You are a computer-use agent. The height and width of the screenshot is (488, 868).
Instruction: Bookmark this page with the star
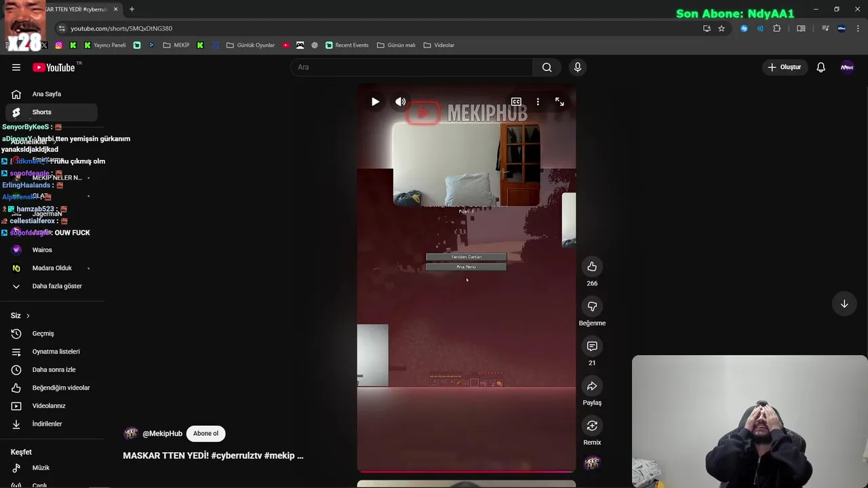(722, 28)
